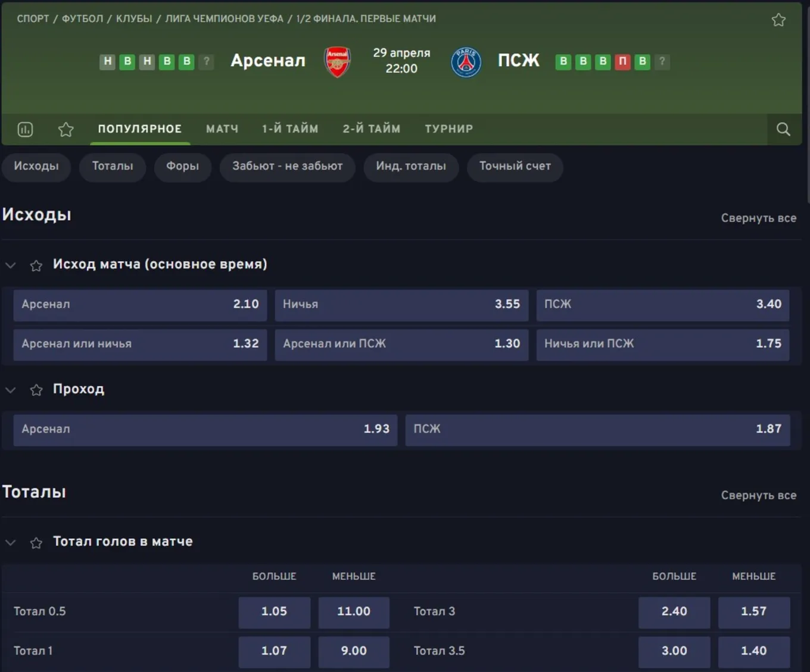Filter by Тоталы chip
The width and height of the screenshot is (810, 672).
[113, 167]
